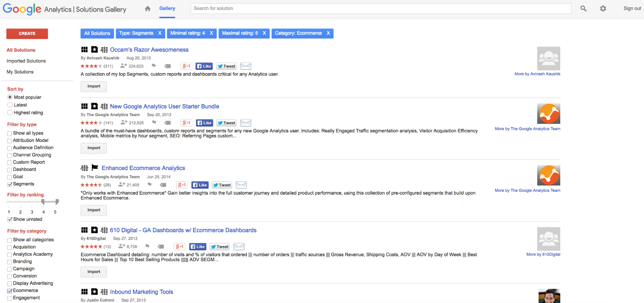Screen dimensions: 644x303
Task: Click Sign out
Action: (632, 8)
